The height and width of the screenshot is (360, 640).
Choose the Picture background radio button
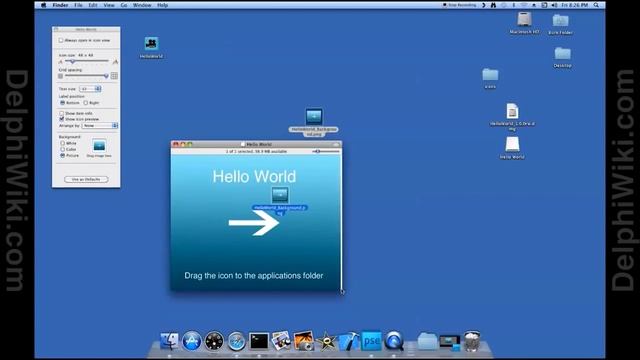62,156
